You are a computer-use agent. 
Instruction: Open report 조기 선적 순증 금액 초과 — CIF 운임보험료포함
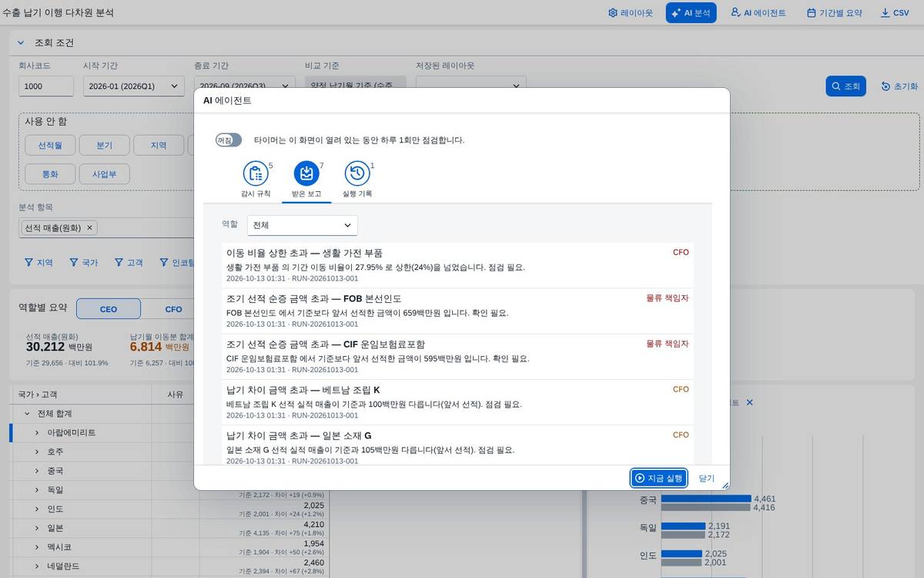[x=457, y=356]
